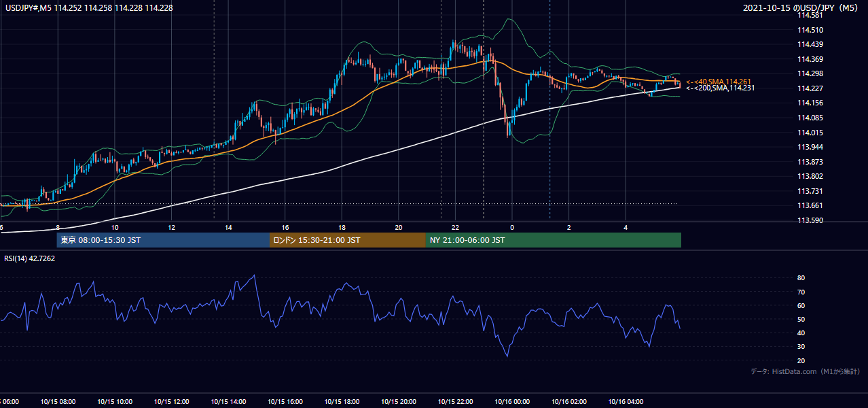Select the NY 21:00-06:00 JST session bar
This screenshot has width=868, height=408.
554,240
